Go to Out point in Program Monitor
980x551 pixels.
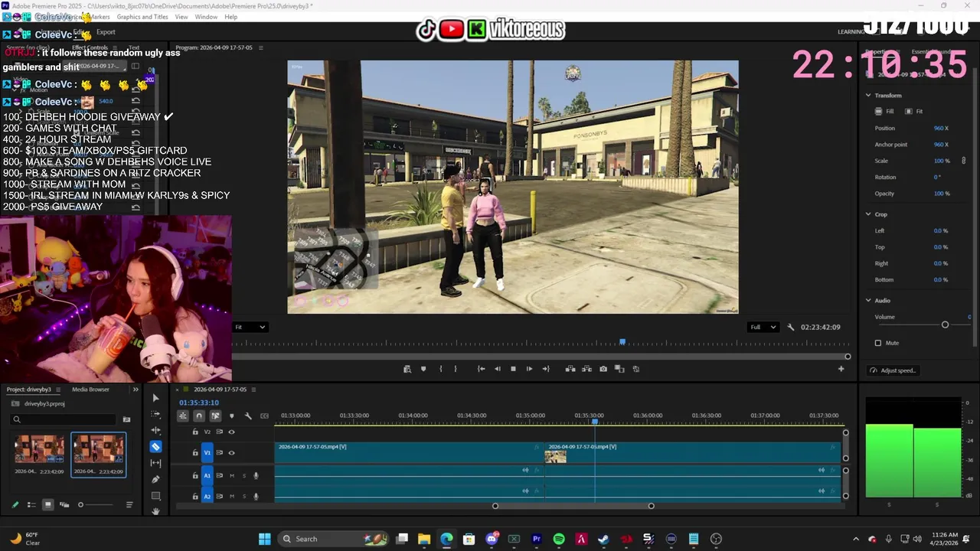coord(545,369)
